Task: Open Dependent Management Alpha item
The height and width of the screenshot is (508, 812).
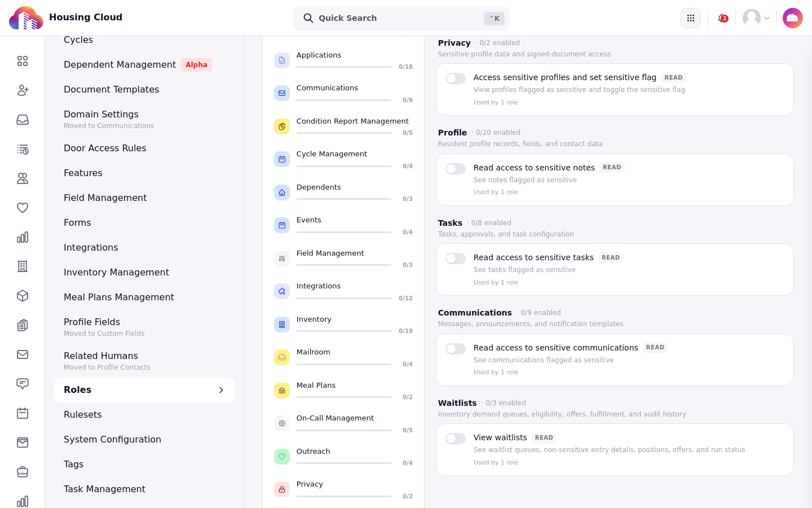Action: [x=144, y=64]
